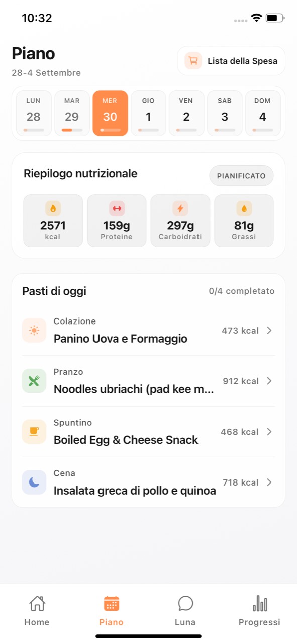Switch to the Home tab
297x644 pixels.
click(37, 611)
